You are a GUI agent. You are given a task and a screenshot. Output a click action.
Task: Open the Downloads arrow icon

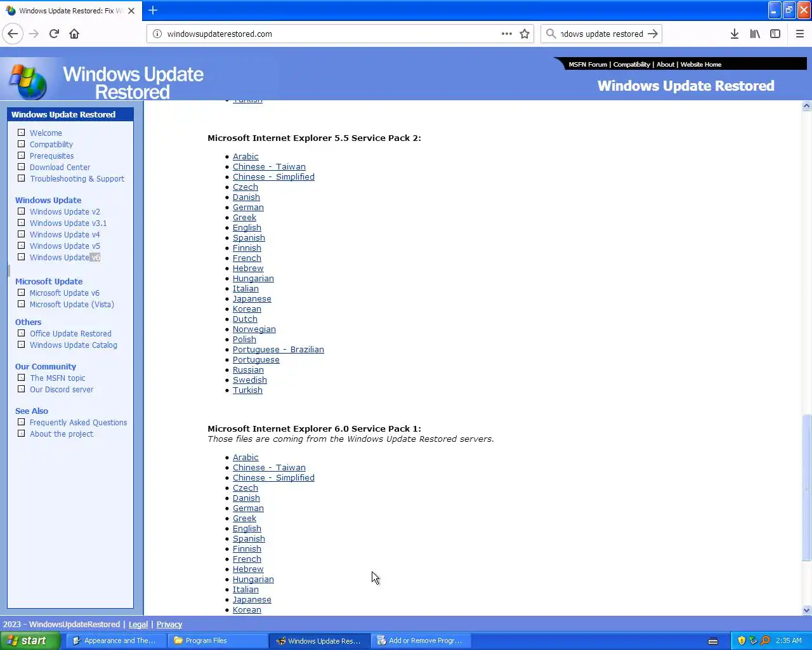click(735, 34)
